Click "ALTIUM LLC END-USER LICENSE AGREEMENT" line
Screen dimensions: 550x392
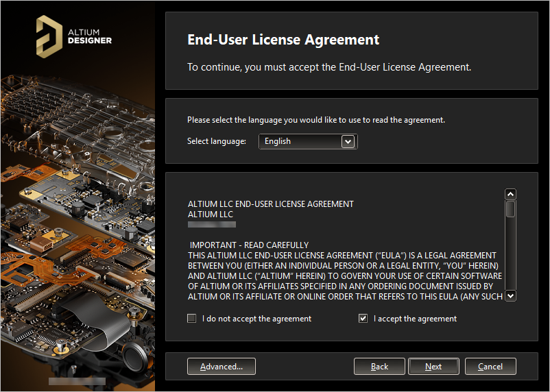coord(271,204)
